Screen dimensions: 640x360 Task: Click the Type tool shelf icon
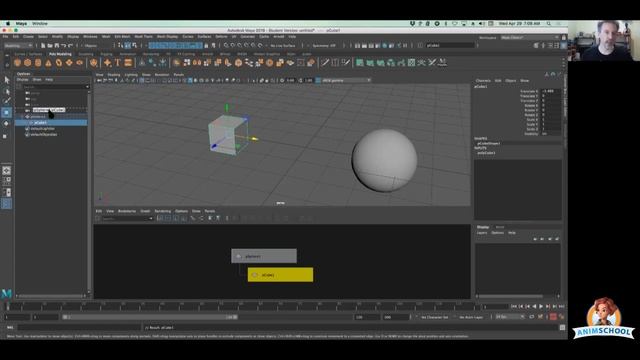tap(118, 63)
